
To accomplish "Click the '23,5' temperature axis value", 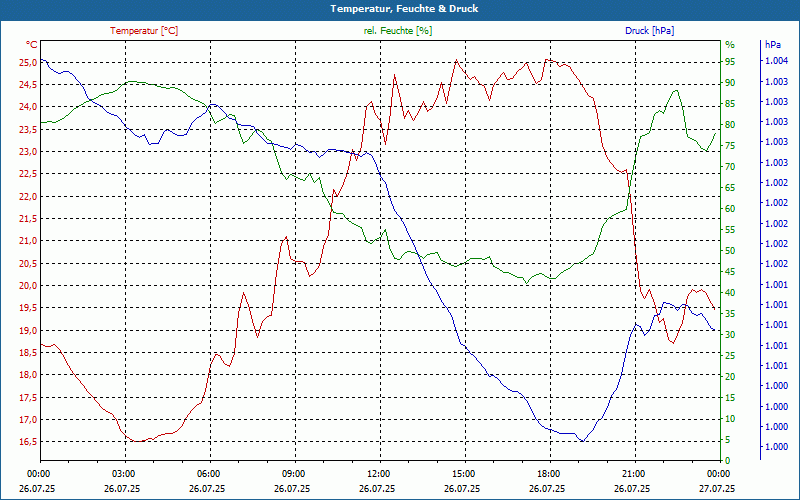I will (x=28, y=129).
